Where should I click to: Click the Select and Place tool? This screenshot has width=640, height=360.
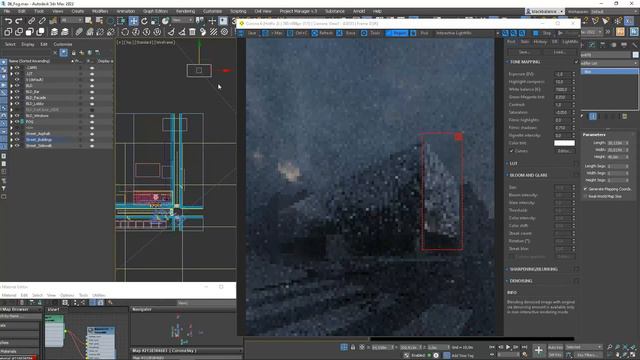coord(165,21)
